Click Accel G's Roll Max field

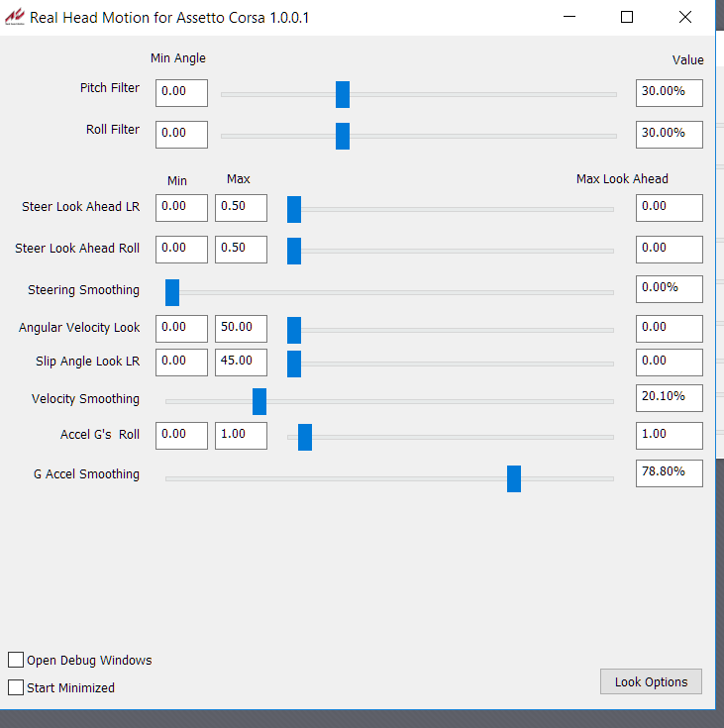[x=241, y=436]
